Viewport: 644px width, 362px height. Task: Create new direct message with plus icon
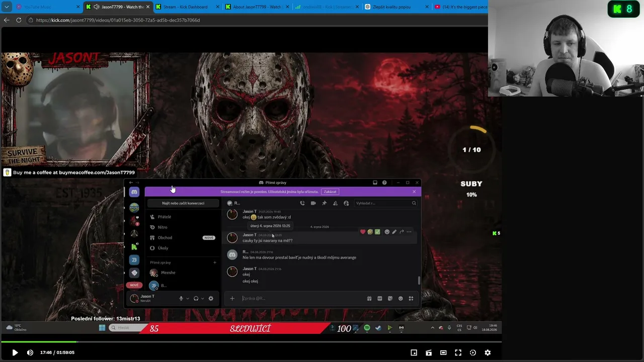pyautogui.click(x=215, y=262)
